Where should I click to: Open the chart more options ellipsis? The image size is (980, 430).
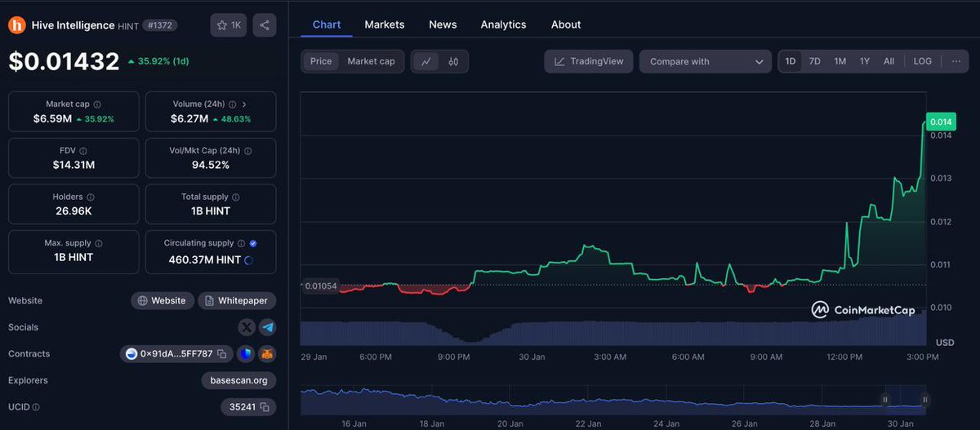click(955, 61)
